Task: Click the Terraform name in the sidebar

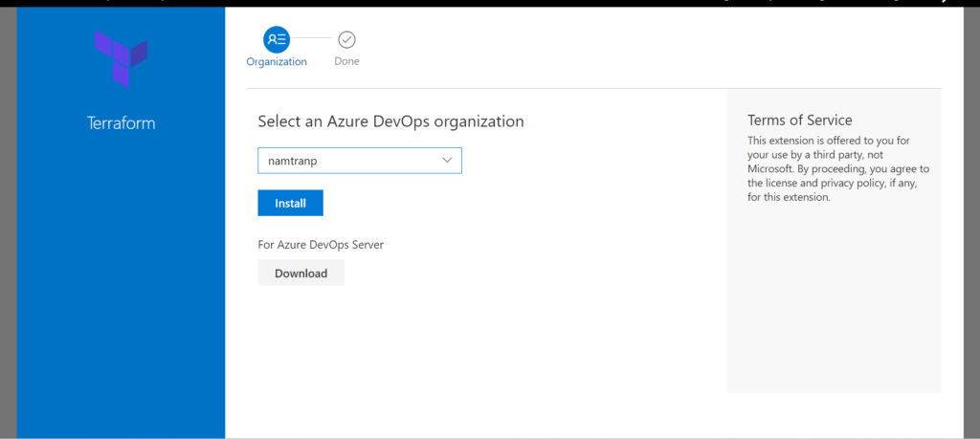Action: pos(121,123)
